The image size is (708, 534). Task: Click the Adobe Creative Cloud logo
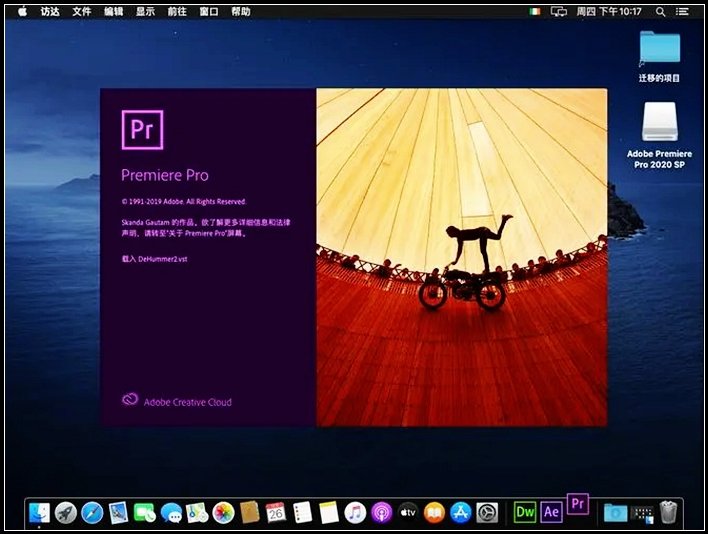(129, 401)
